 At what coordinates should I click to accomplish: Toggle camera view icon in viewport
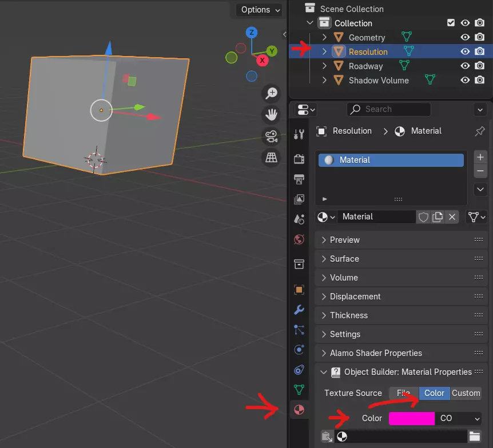point(271,137)
